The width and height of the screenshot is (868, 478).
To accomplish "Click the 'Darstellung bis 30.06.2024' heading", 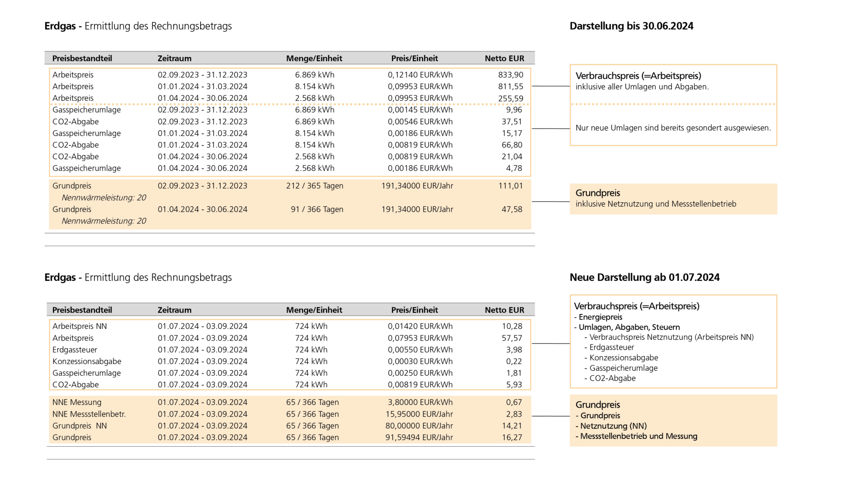I will [x=631, y=26].
